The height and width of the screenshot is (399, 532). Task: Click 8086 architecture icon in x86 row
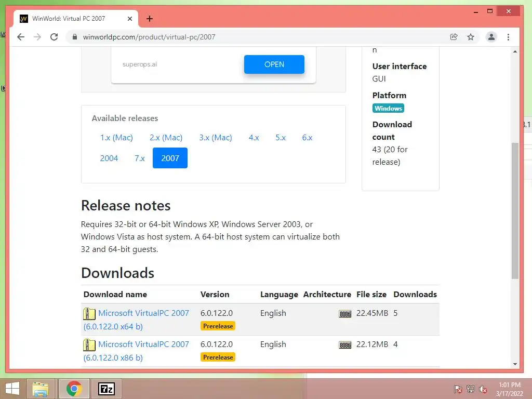click(345, 345)
